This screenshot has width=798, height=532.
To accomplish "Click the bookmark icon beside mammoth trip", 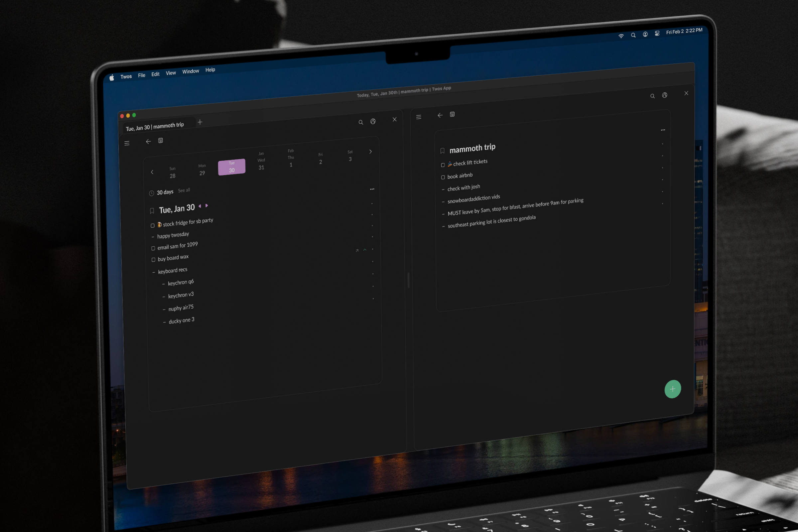I will point(442,151).
